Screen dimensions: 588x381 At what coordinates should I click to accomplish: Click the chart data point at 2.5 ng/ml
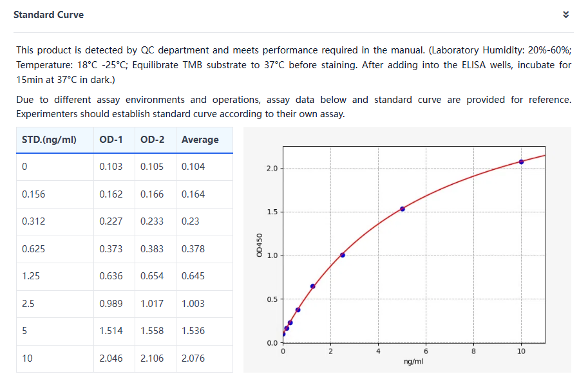coord(343,255)
